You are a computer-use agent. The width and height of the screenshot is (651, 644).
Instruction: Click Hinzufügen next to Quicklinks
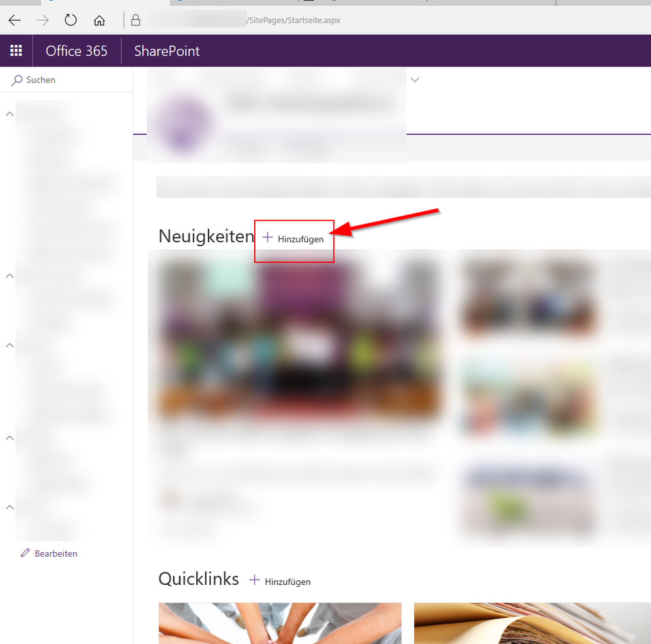point(286,581)
